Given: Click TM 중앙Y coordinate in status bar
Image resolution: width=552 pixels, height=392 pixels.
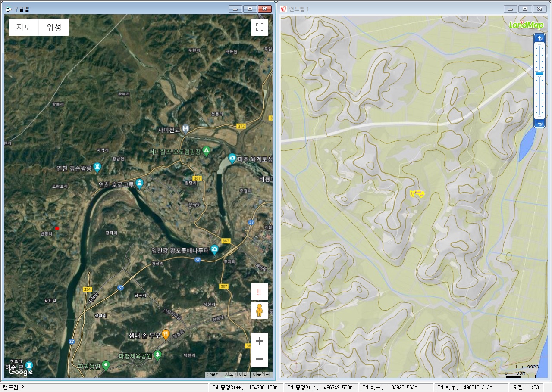Looking at the screenshot, I should (x=322, y=387).
